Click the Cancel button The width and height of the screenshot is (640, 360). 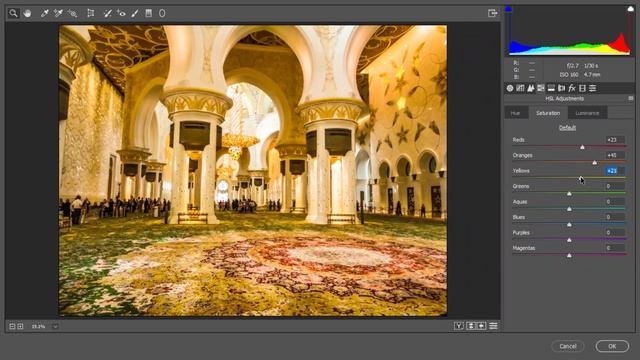click(x=568, y=346)
